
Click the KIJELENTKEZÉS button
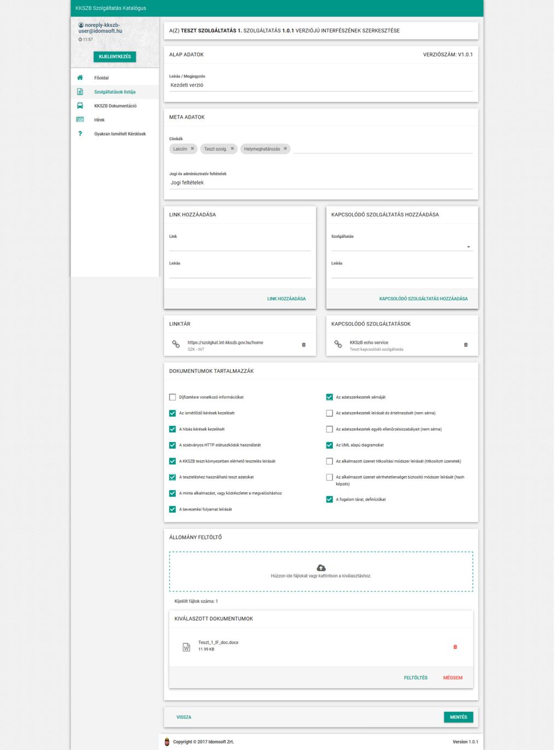pyautogui.click(x=115, y=57)
